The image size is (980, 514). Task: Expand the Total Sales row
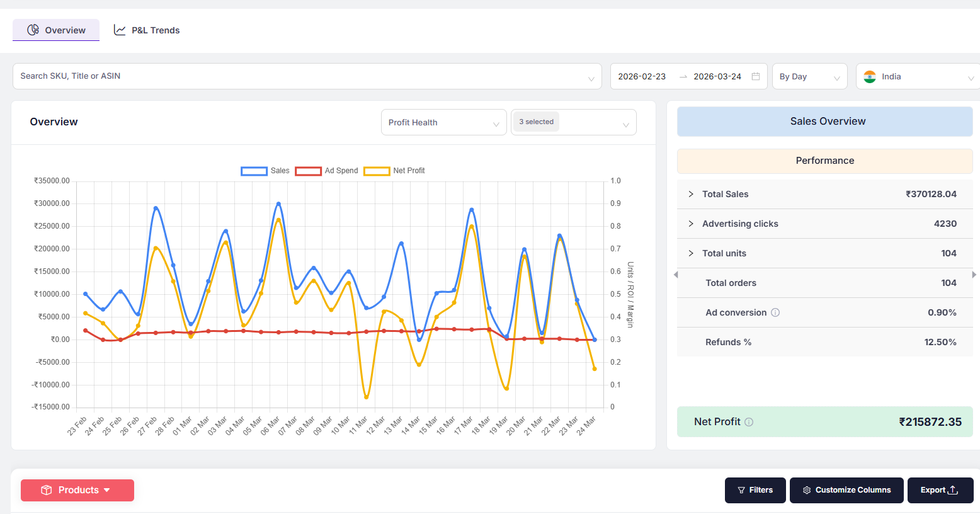692,194
